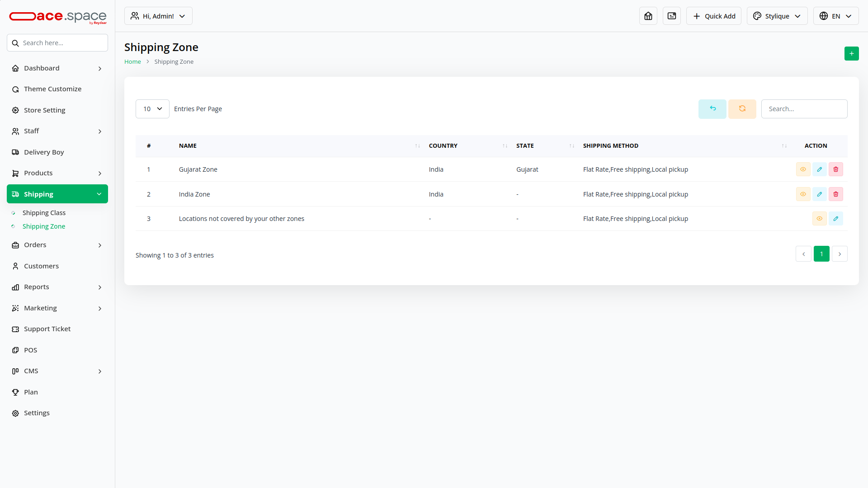868x488 pixels.
Task: Click the green add shipping zone button
Action: [851, 54]
